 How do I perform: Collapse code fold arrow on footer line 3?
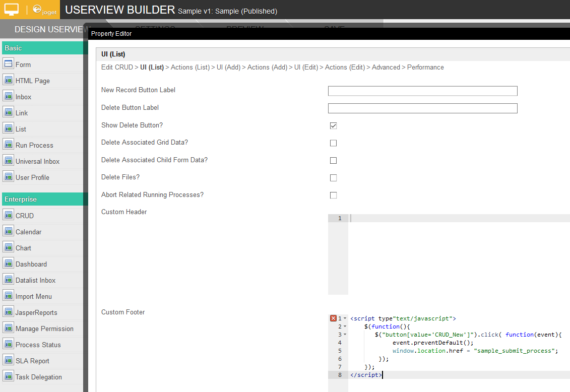[x=345, y=335]
